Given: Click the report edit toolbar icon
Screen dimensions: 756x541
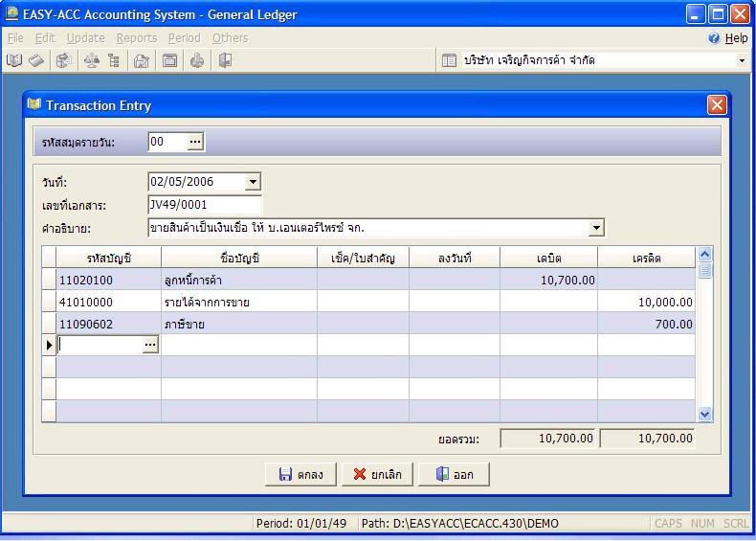Looking at the screenshot, I should click(x=142, y=61).
